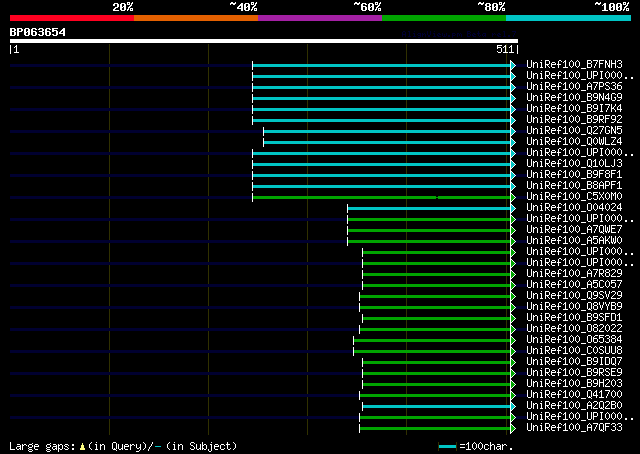Open hit UniRef100_B9RF92 label
This screenshot has height=454, width=640.
coord(574,120)
